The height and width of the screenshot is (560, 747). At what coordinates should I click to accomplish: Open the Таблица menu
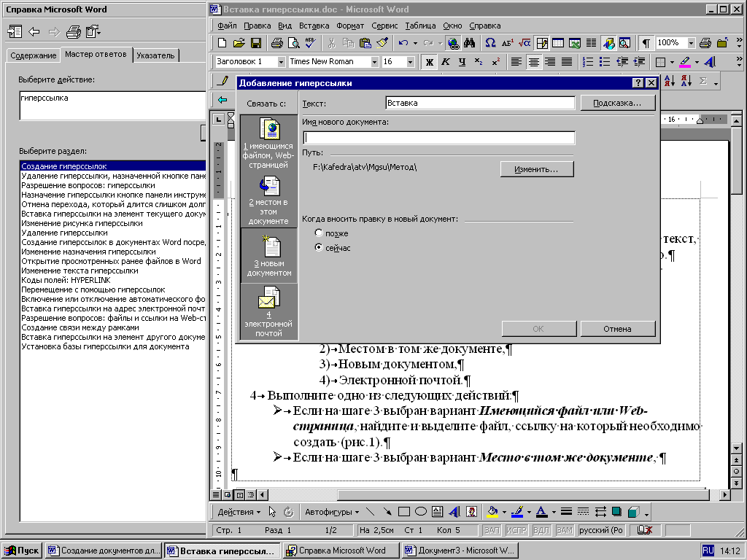pyautogui.click(x=420, y=26)
